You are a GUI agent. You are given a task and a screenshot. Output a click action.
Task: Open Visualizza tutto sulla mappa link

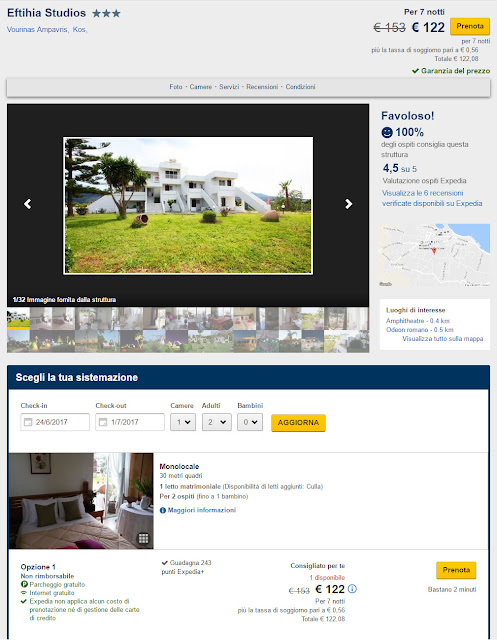click(443, 339)
